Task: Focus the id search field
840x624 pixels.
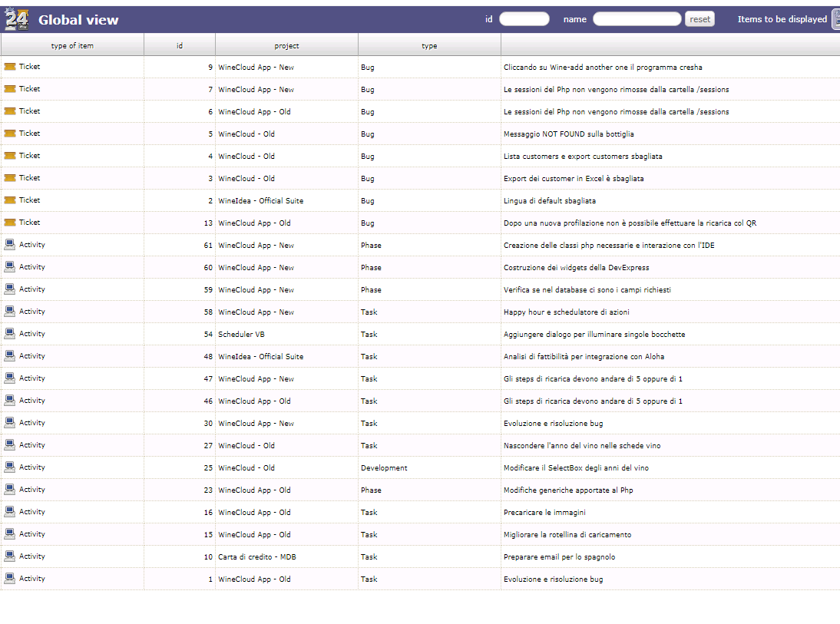Action: pyautogui.click(x=524, y=19)
